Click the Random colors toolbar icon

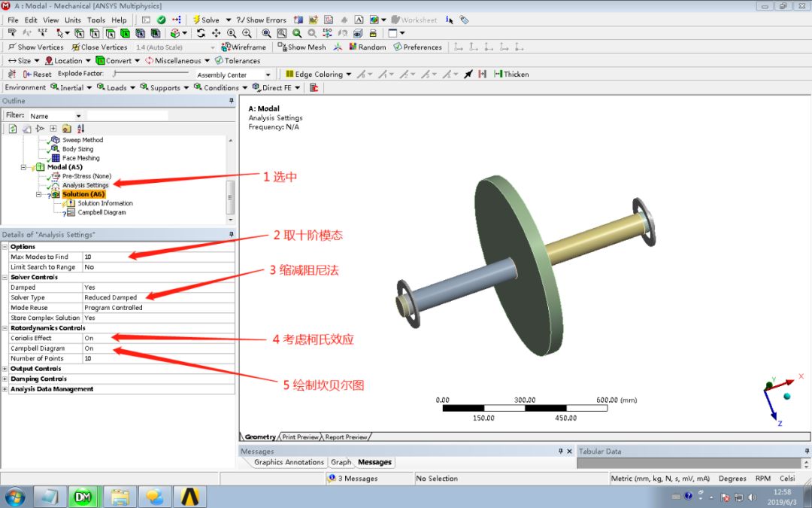(x=353, y=47)
